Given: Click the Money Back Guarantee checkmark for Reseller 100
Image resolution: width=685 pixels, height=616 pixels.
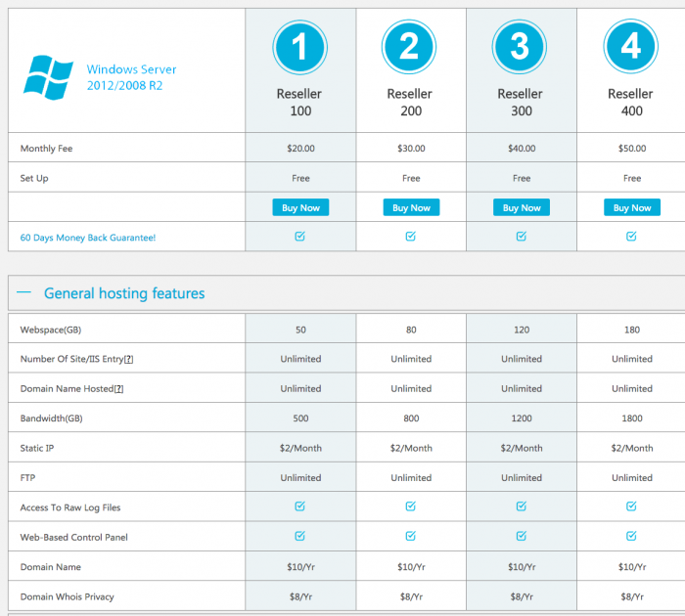Looking at the screenshot, I should [x=300, y=237].
